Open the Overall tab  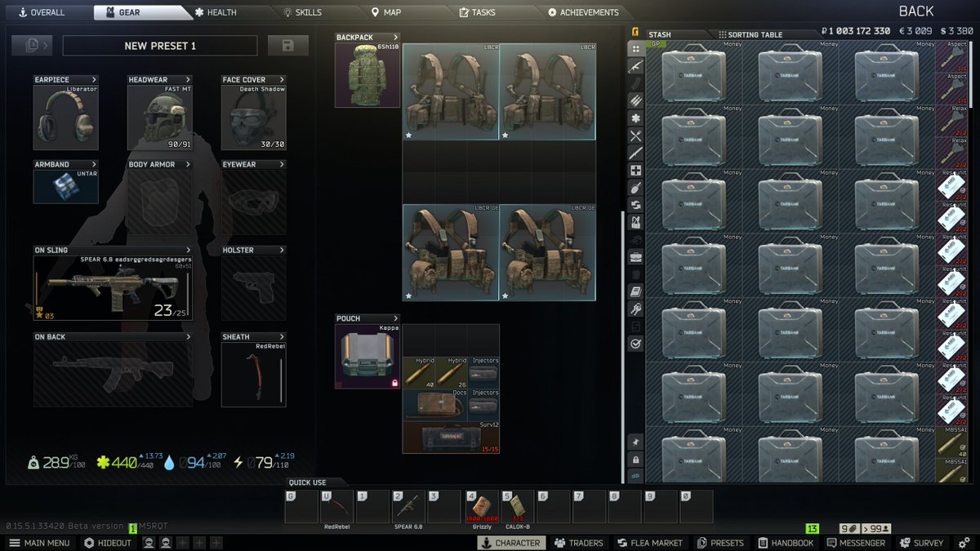point(42,12)
